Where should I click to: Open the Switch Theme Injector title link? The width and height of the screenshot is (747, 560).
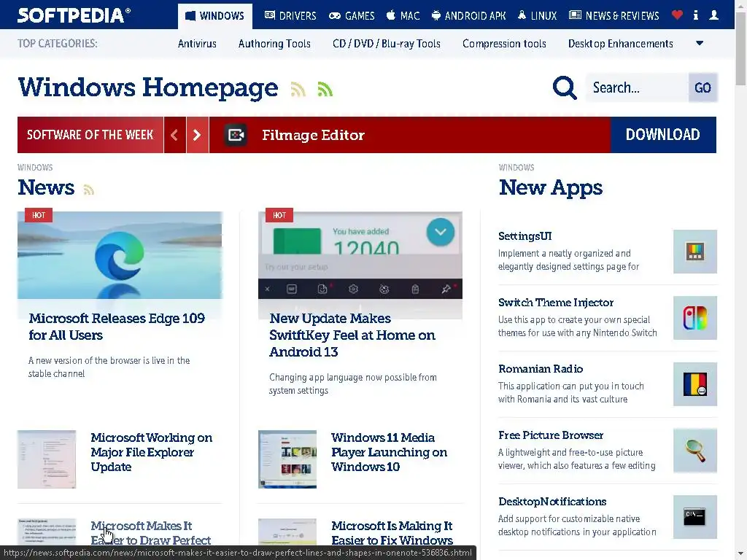pyautogui.click(x=556, y=303)
